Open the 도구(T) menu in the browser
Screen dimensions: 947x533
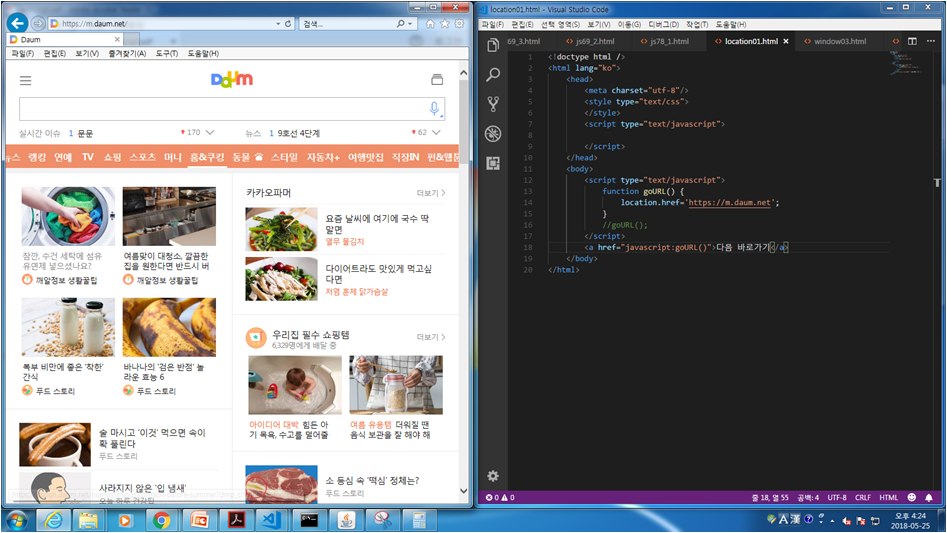167,53
